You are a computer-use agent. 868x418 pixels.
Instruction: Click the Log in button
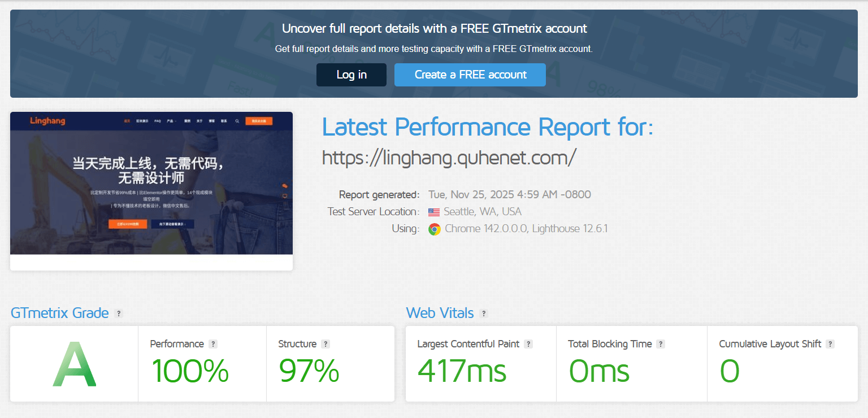coord(351,75)
